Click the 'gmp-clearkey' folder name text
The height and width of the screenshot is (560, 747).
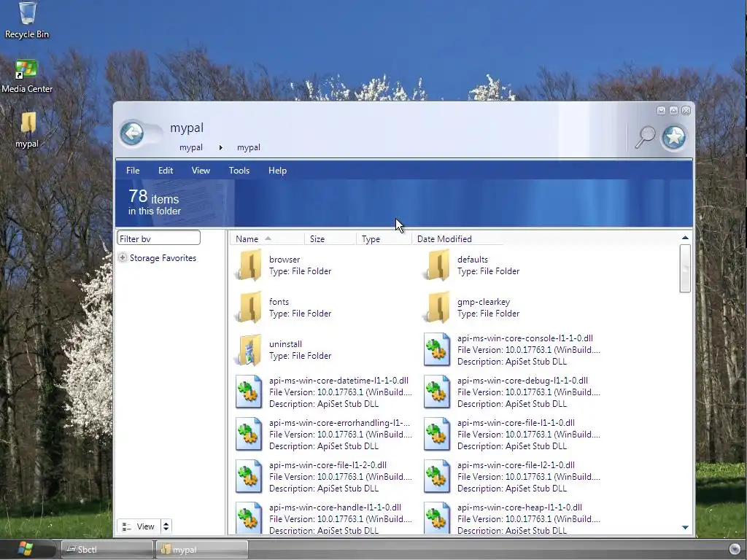[484, 302]
